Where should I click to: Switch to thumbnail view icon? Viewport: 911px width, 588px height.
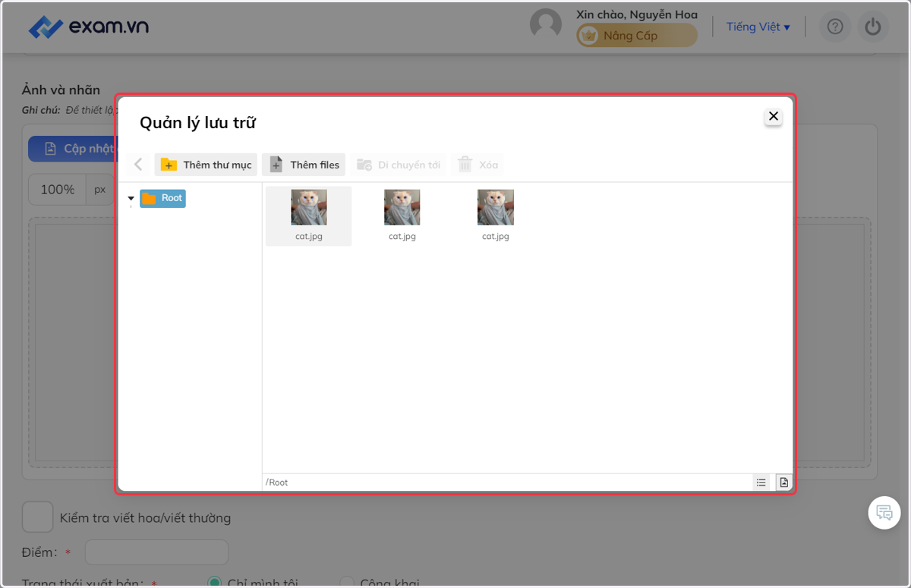point(783,483)
